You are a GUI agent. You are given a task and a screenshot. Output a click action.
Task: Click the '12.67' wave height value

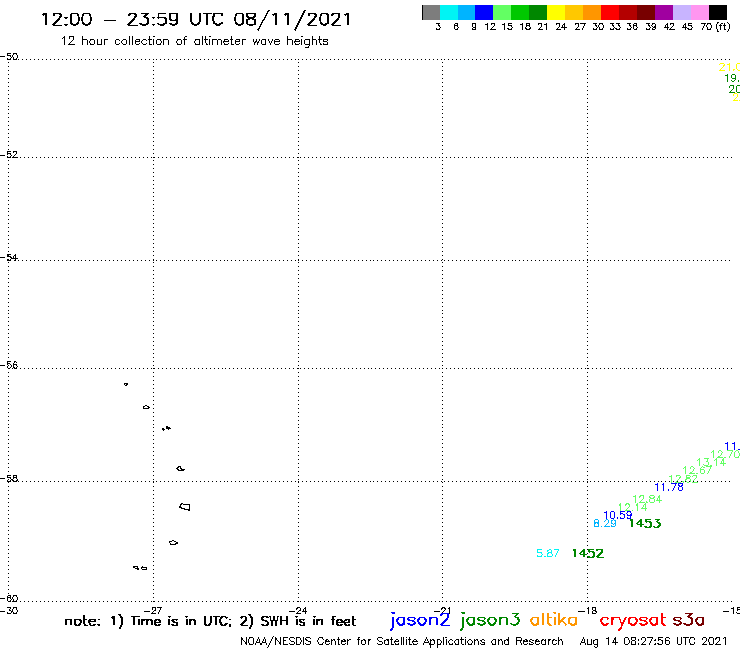pos(697,470)
